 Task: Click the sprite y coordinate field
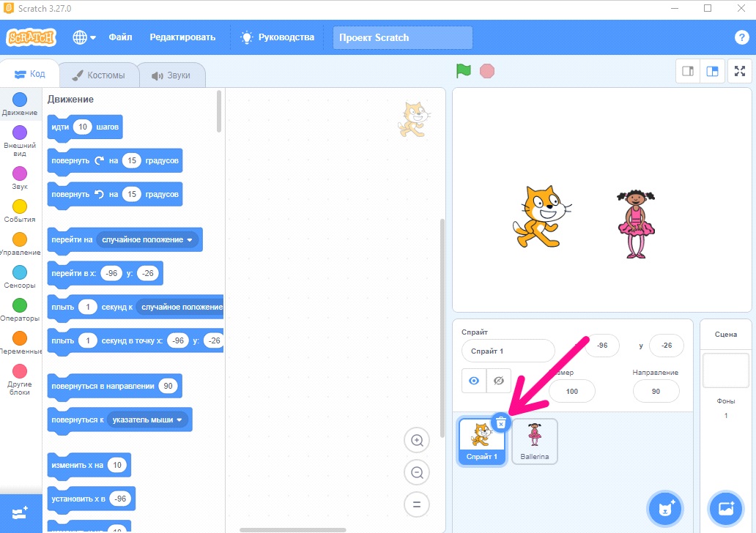667,346
